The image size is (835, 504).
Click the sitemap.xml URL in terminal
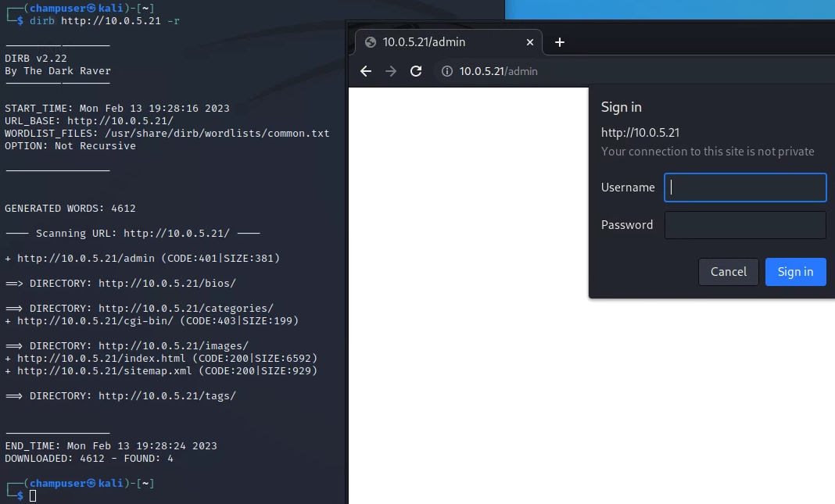(104, 370)
